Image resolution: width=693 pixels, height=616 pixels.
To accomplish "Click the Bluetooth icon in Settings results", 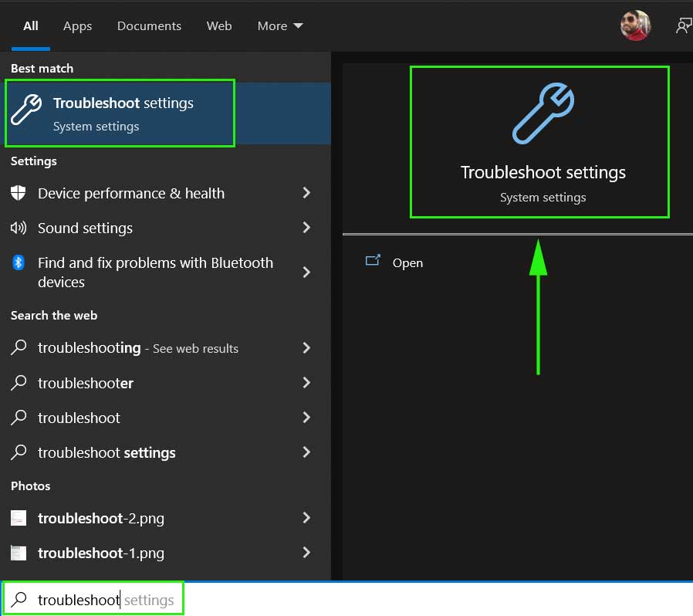I will tap(18, 262).
